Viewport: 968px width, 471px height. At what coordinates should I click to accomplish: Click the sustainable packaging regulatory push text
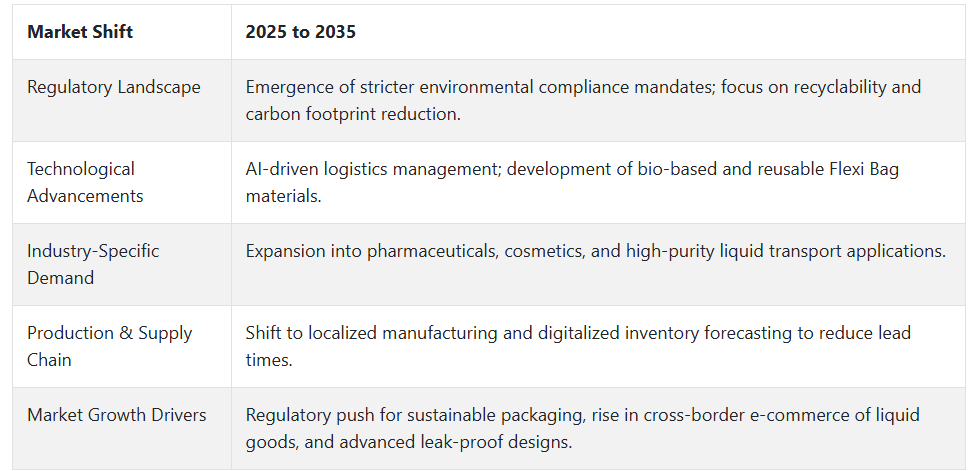click(x=415, y=415)
